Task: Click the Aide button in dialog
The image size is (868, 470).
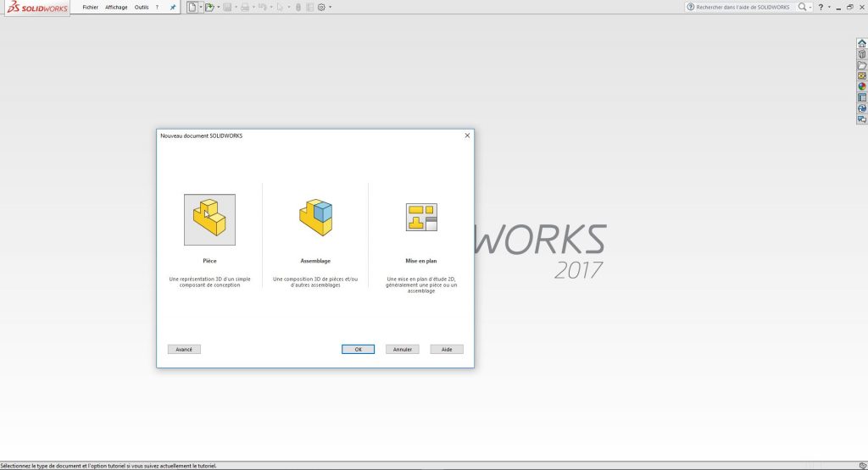Action: [447, 349]
